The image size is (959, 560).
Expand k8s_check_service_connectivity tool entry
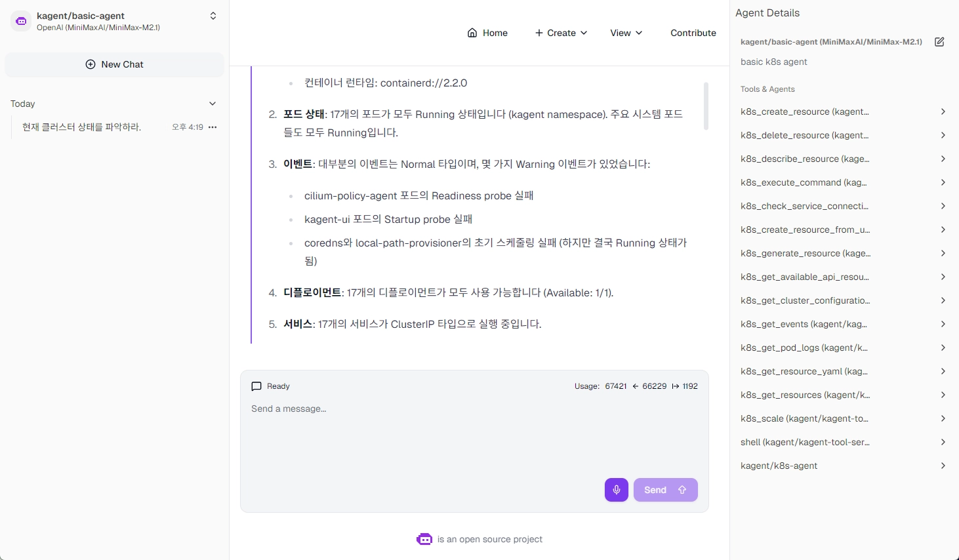842,206
